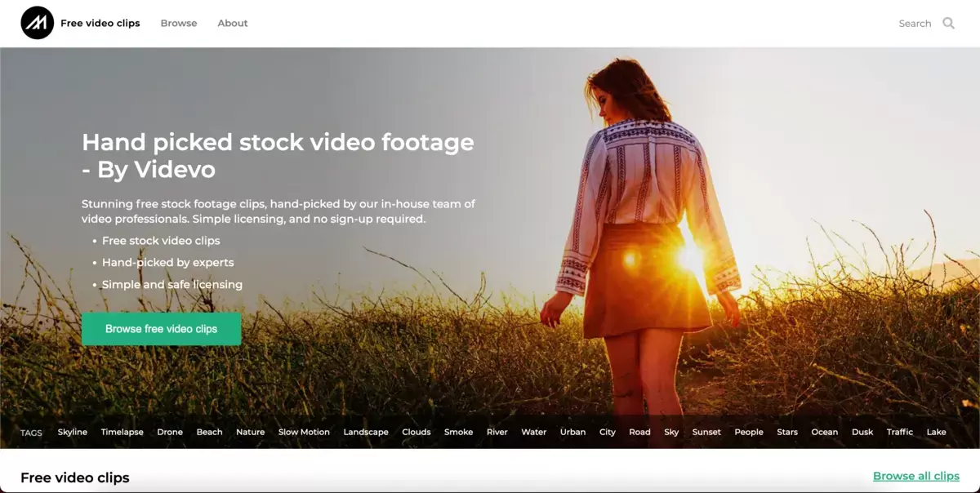Select the Stars tag
Image resolution: width=980 pixels, height=493 pixels.
[x=787, y=432]
